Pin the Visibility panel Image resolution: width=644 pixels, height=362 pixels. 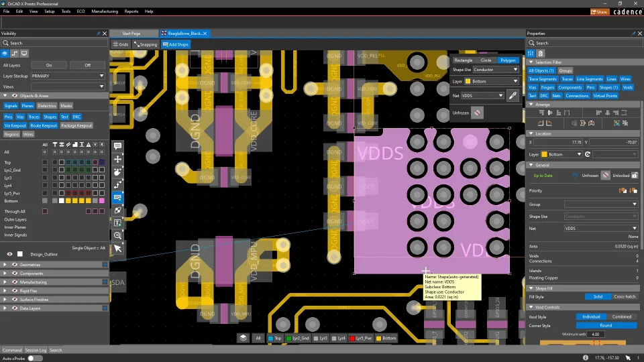pos(98,34)
